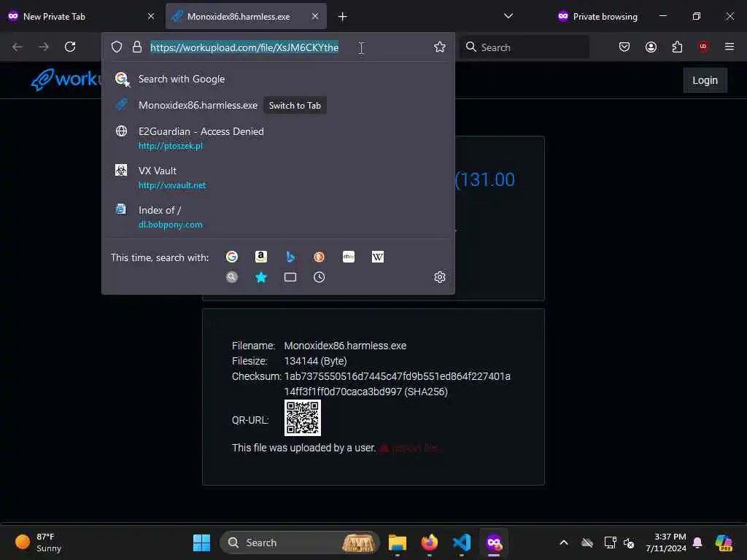747x560 pixels.
Task: Open Visual Studio Code from taskbar
Action: click(462, 542)
